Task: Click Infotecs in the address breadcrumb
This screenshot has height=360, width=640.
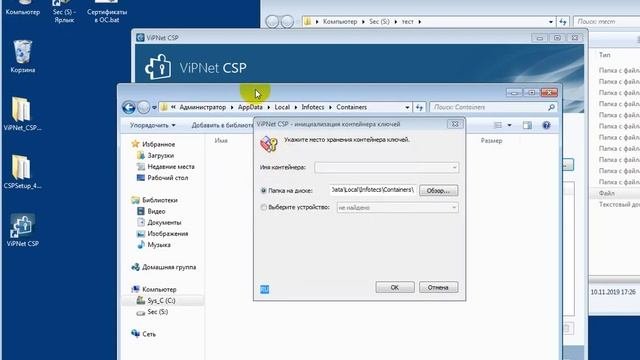Action: click(x=313, y=107)
